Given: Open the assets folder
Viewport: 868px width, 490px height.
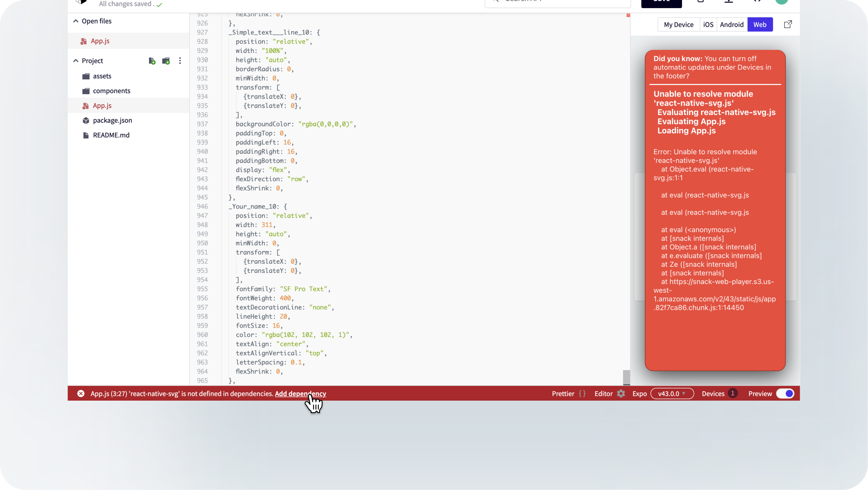Looking at the screenshot, I should [x=102, y=76].
